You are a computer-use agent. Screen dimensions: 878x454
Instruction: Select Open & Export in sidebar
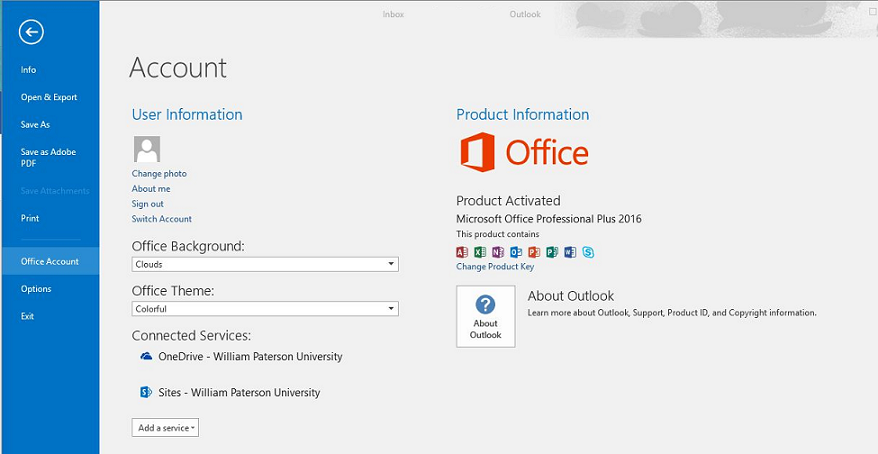[49, 97]
